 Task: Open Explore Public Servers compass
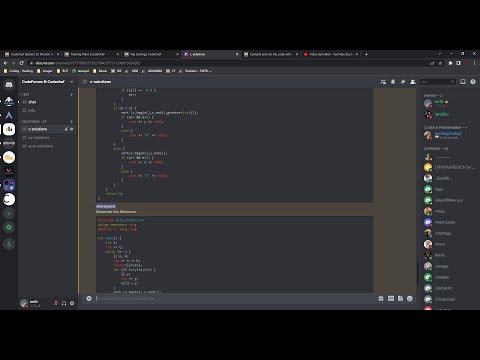[9, 227]
